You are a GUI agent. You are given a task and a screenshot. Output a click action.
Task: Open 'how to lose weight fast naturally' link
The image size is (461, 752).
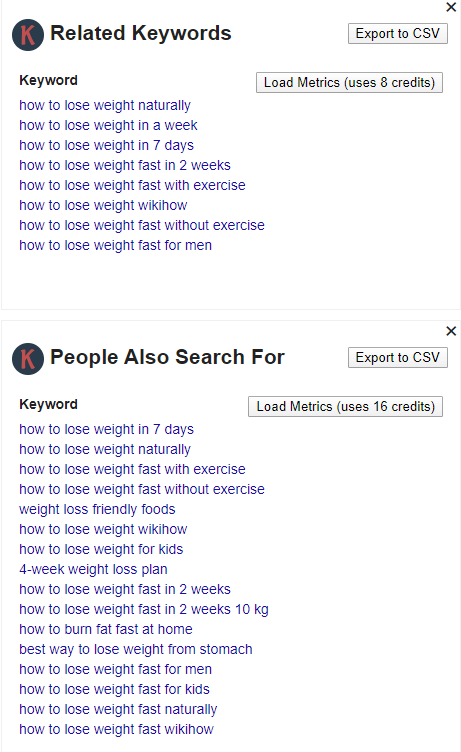(118, 709)
